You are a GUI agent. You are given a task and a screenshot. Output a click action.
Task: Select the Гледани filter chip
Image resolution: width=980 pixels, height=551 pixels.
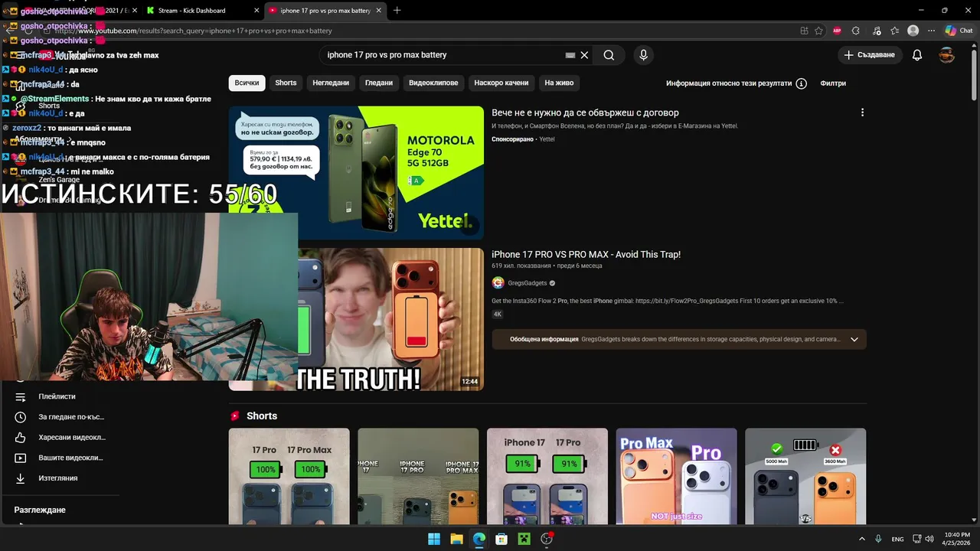pos(379,83)
